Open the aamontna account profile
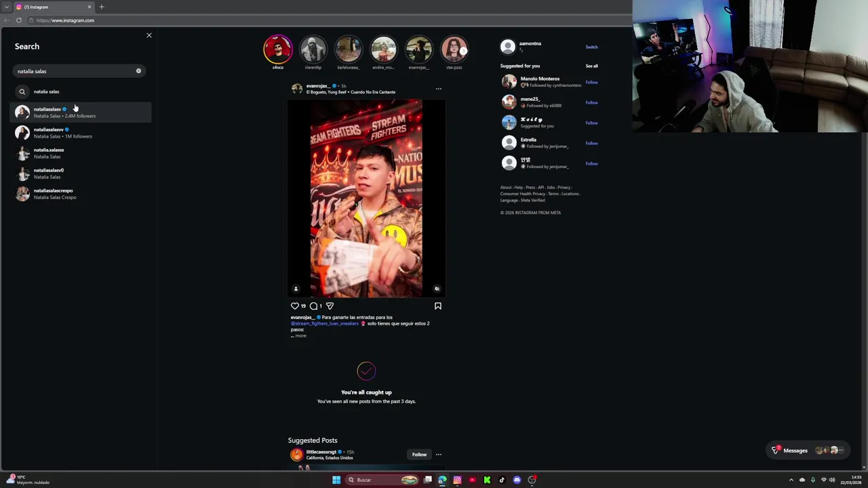Viewport: 868px width, 488px height. tap(530, 43)
